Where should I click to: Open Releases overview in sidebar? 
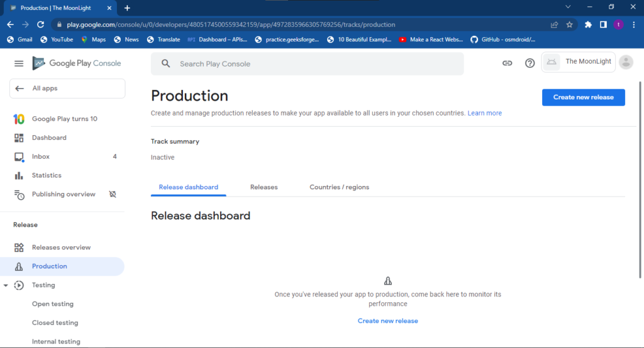coord(61,247)
